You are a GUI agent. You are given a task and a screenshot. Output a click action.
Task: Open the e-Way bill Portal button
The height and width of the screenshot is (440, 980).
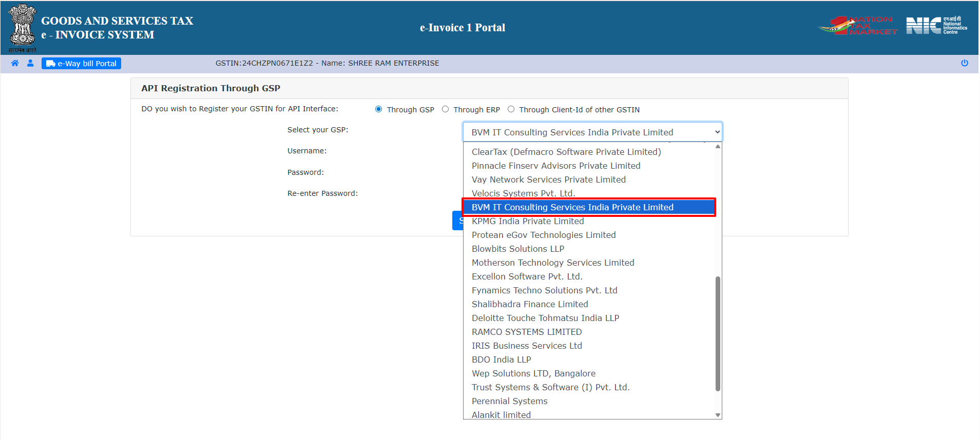(x=81, y=64)
